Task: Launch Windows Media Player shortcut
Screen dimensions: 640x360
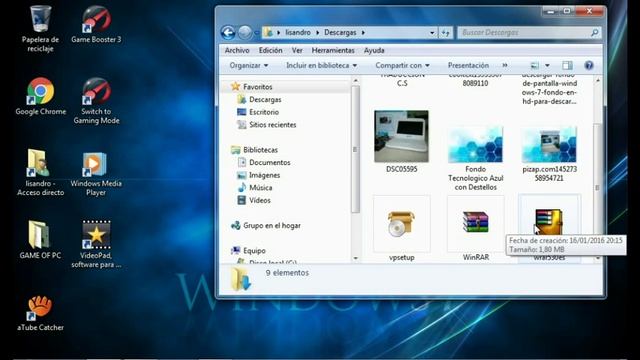Action: 96,173
